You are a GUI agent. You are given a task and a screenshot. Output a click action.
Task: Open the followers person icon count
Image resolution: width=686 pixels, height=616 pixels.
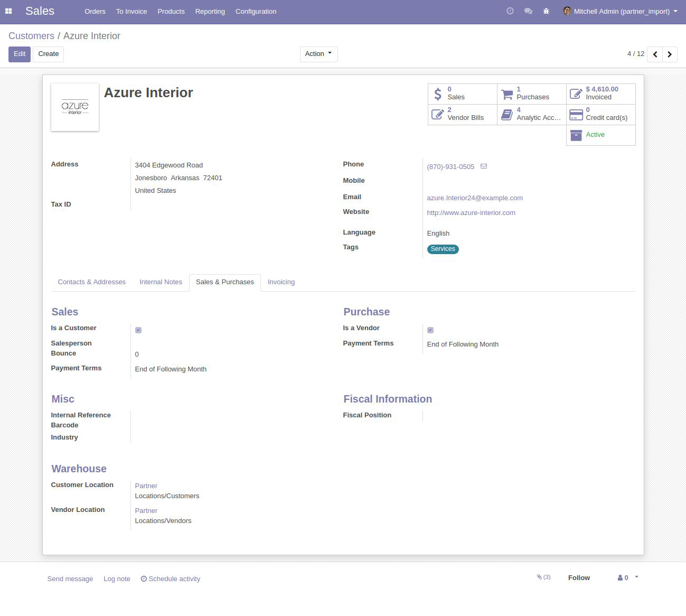(x=623, y=578)
